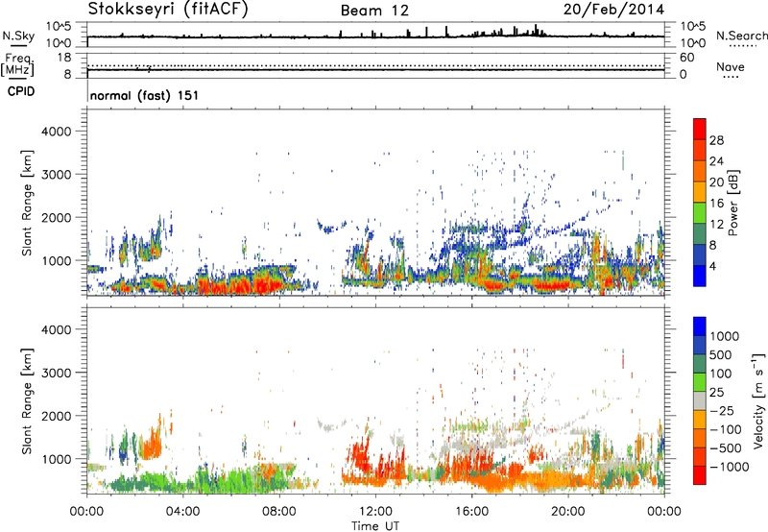
Task: Click the "Beam 12" heading
Action: tap(374, 11)
